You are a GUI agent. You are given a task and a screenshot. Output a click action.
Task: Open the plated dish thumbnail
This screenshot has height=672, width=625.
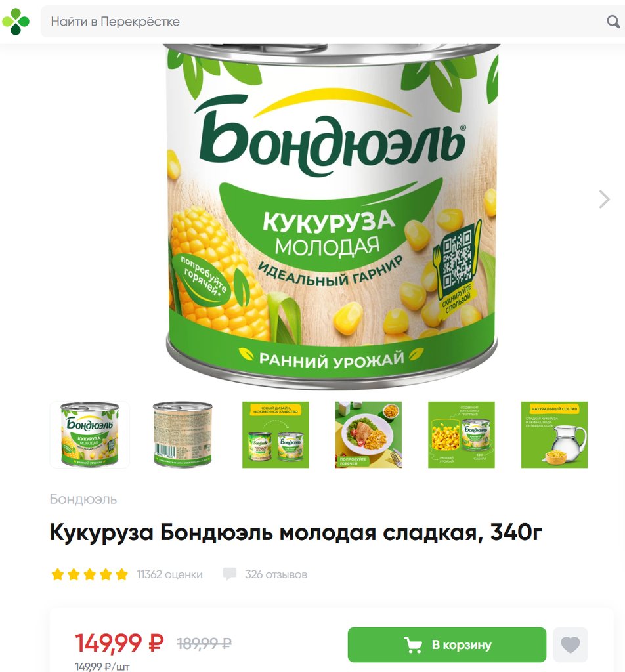[x=369, y=434]
